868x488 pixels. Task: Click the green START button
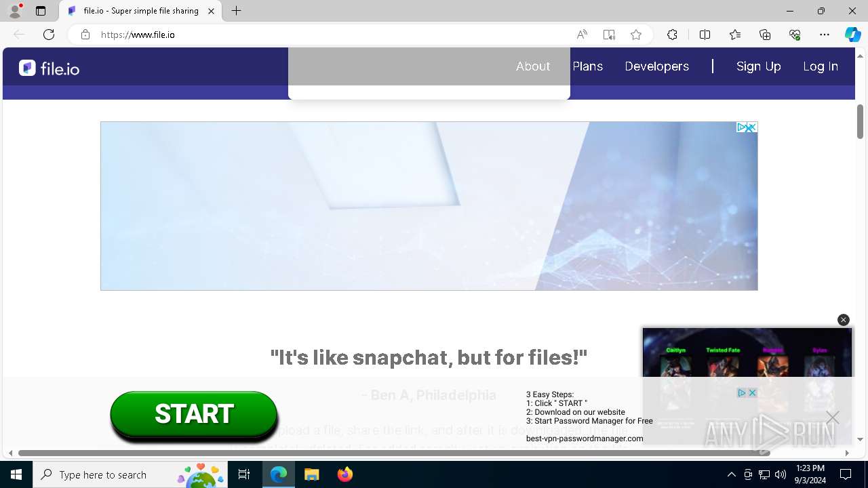(194, 414)
